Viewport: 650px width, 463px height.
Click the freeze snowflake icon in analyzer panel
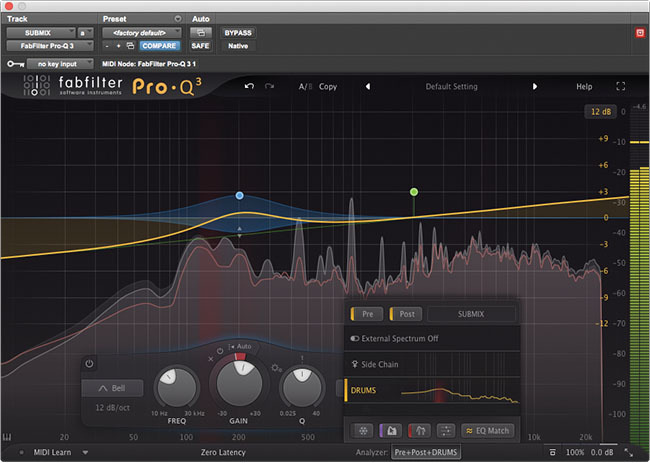point(363,431)
